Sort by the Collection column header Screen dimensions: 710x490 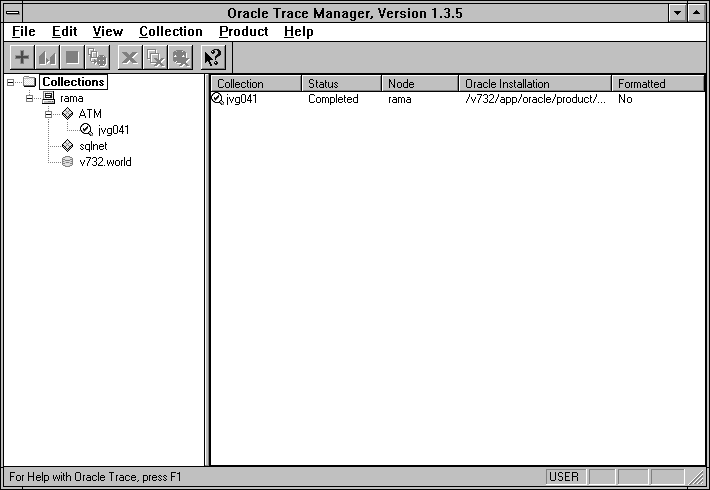[256, 84]
